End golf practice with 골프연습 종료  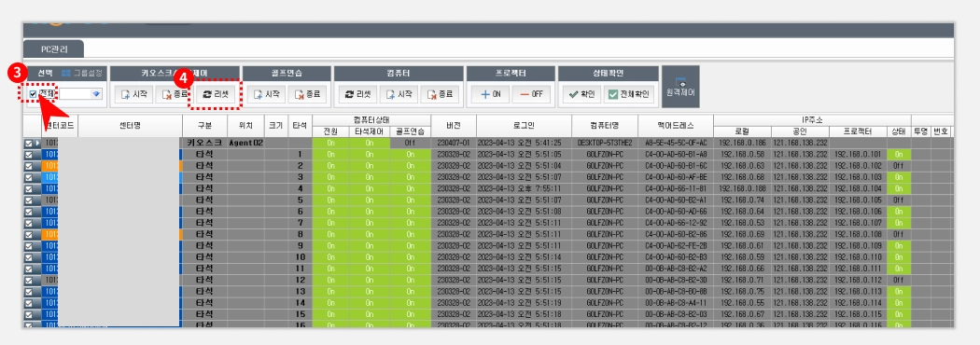coord(307,95)
